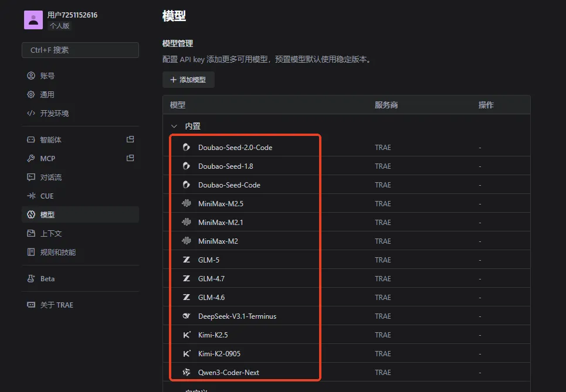Screen dimensions: 566x392
Task: Click the username 用户7251152616
Action: click(72, 15)
